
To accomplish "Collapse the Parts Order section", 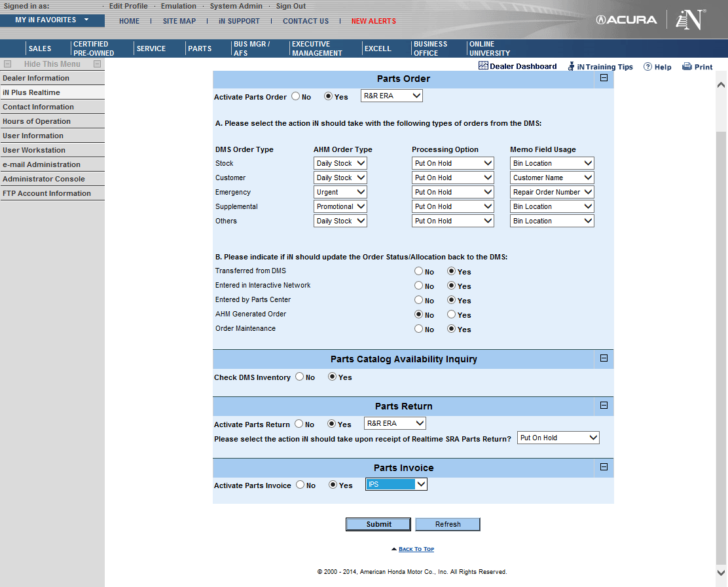I will coord(604,78).
